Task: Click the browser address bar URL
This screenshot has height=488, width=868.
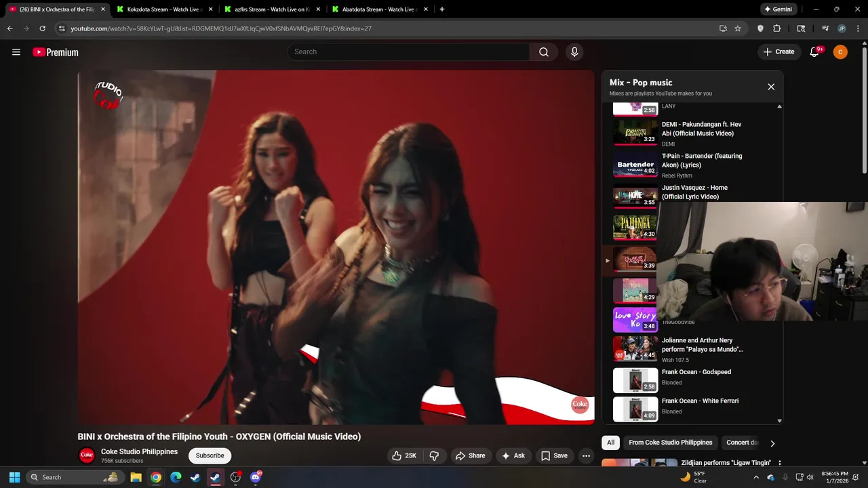Action: pyautogui.click(x=221, y=28)
